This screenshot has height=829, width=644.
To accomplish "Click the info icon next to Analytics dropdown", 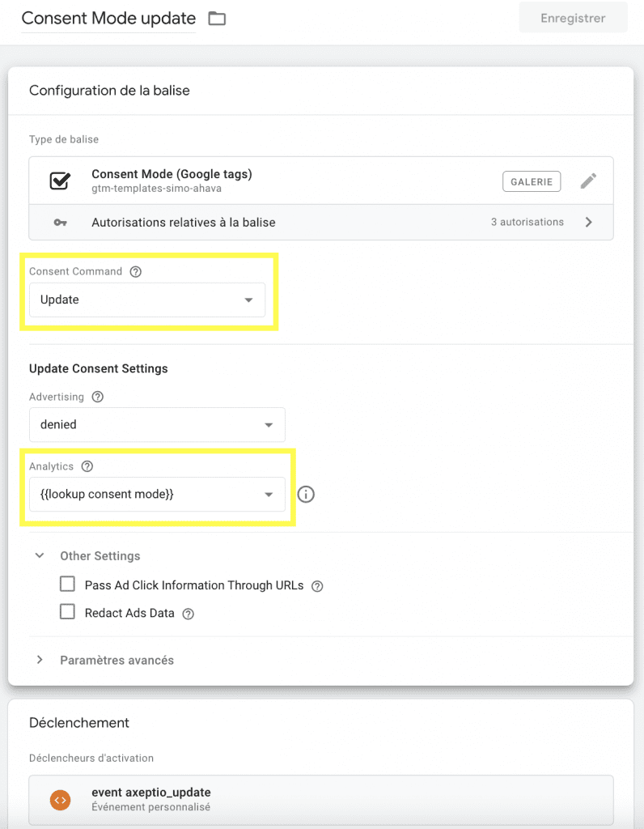I will click(306, 494).
